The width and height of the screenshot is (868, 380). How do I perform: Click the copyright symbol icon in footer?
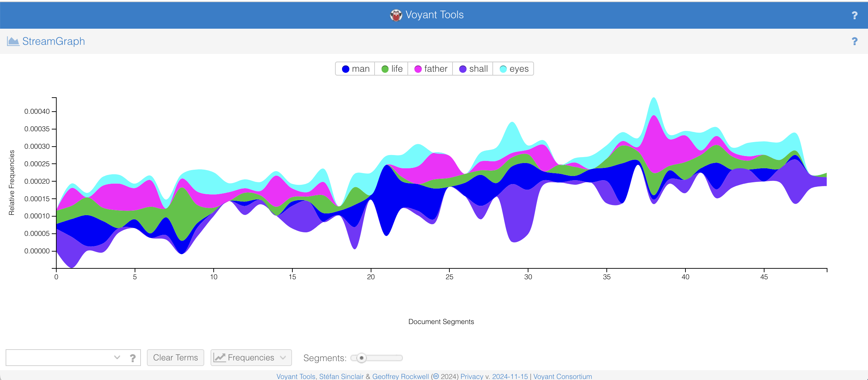click(436, 377)
